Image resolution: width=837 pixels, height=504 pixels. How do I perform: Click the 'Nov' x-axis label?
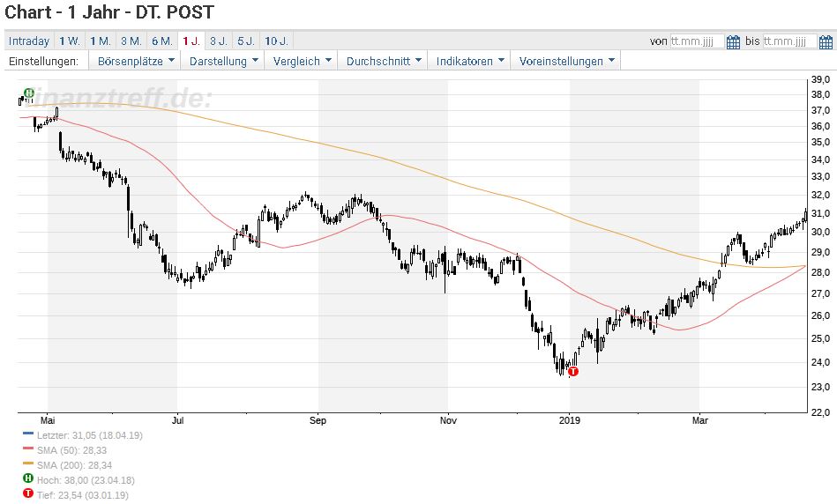click(x=448, y=420)
